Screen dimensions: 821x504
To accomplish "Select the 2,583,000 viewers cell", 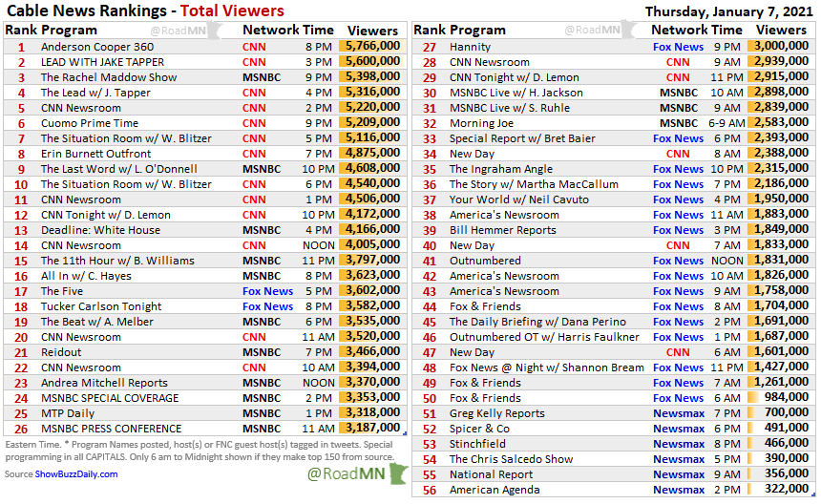I will pos(781,122).
